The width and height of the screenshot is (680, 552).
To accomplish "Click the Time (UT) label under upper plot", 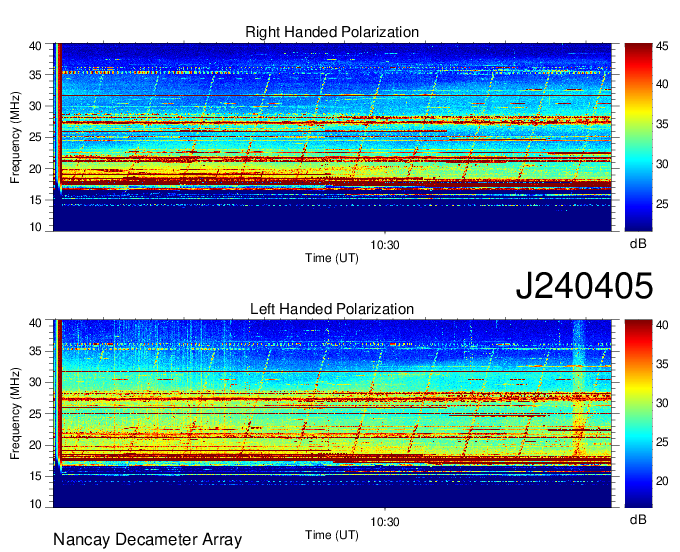I will point(332,258).
